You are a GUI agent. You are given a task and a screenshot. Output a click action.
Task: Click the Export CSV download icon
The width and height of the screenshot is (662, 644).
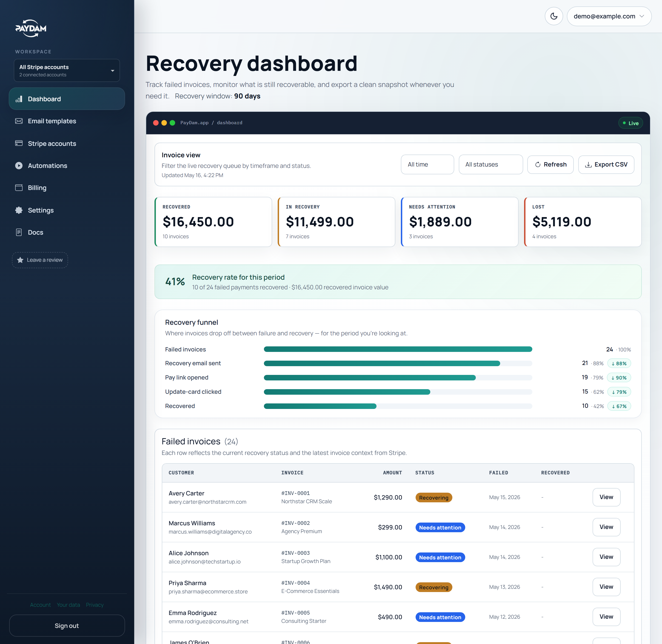588,165
